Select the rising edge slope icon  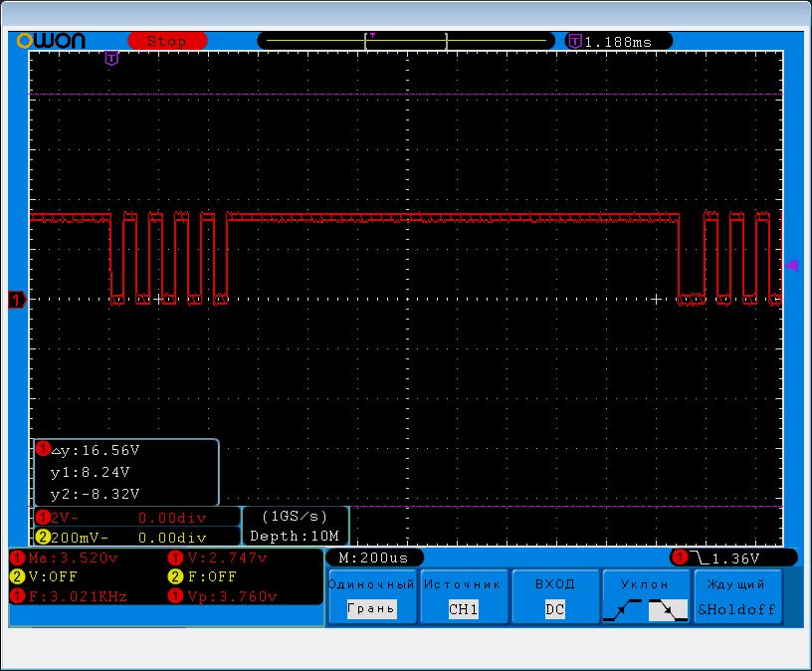click(622, 610)
